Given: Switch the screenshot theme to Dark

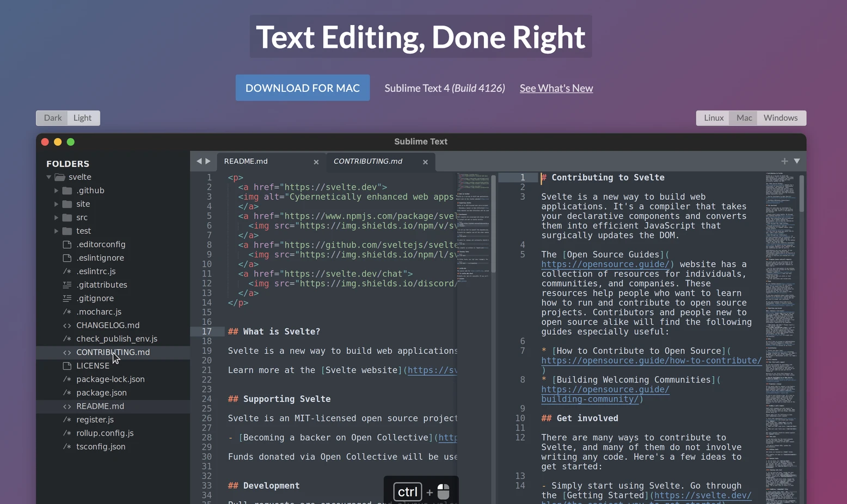Looking at the screenshot, I should point(53,118).
